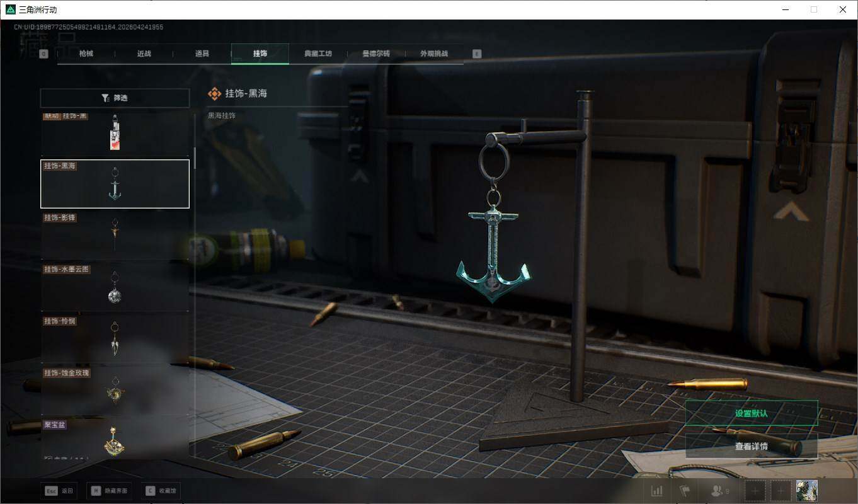Open the bar chart statistics icon

pyautogui.click(x=656, y=491)
